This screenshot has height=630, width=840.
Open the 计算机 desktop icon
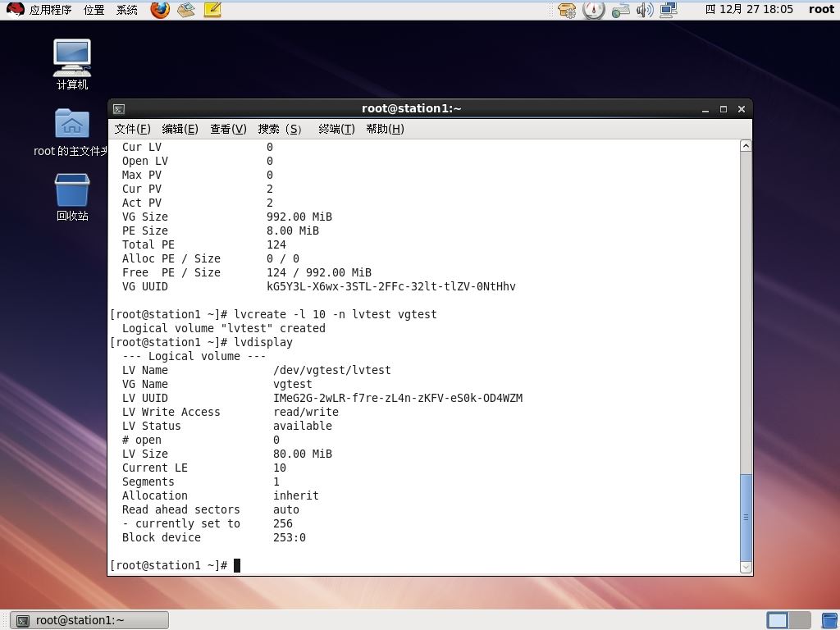pyautogui.click(x=72, y=64)
